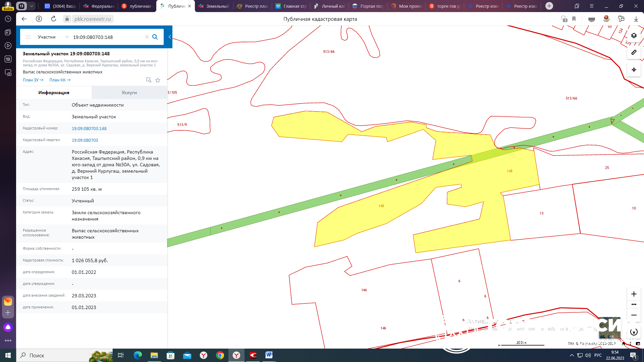Image resolution: width=644 pixels, height=362 pixels.
Task: Open cadastral quarter 19:09:080703 link
Action: (85, 140)
